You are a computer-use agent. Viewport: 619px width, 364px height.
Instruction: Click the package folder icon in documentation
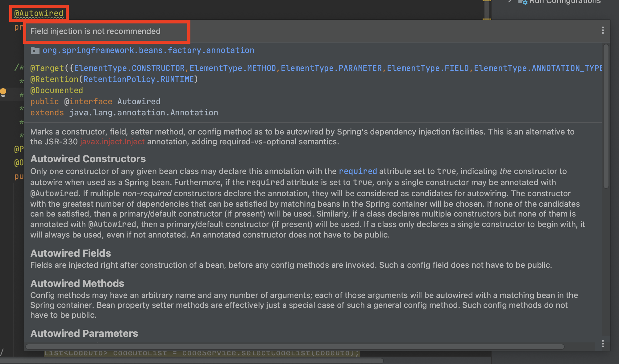35,51
